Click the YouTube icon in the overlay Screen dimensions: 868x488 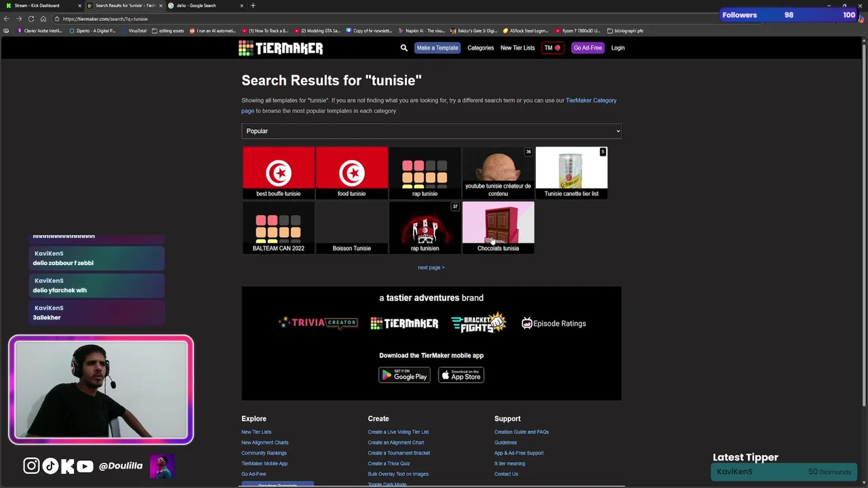85,466
